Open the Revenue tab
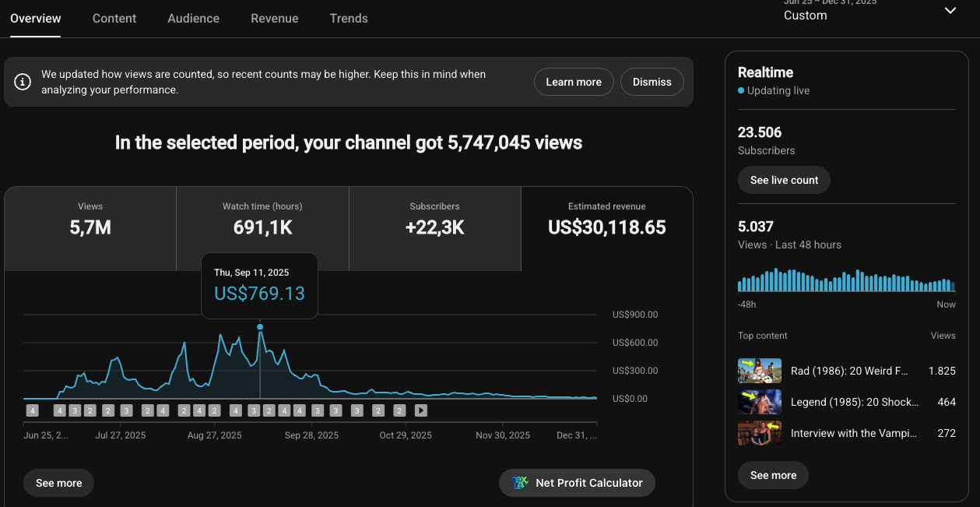 pyautogui.click(x=275, y=18)
